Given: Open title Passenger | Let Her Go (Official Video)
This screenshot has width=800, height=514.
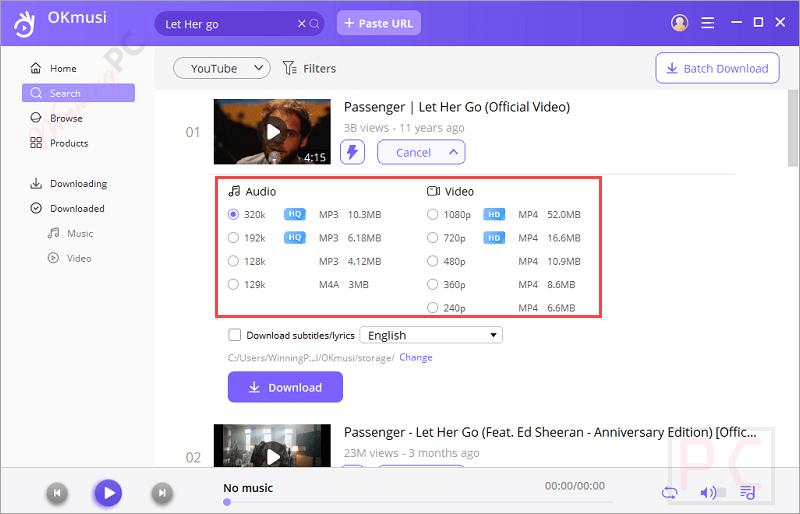Looking at the screenshot, I should pyautogui.click(x=457, y=107).
